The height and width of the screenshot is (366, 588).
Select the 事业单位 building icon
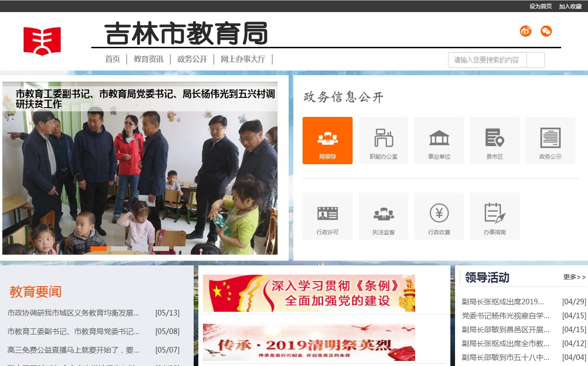coord(439,140)
